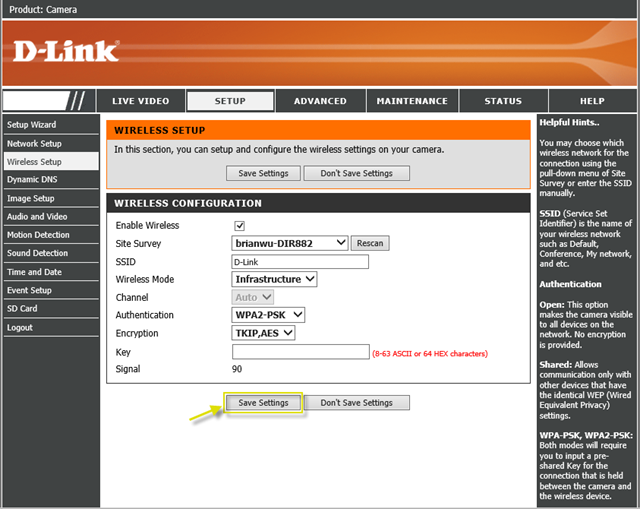Click the SSID input field
640x509 pixels.
(300, 262)
